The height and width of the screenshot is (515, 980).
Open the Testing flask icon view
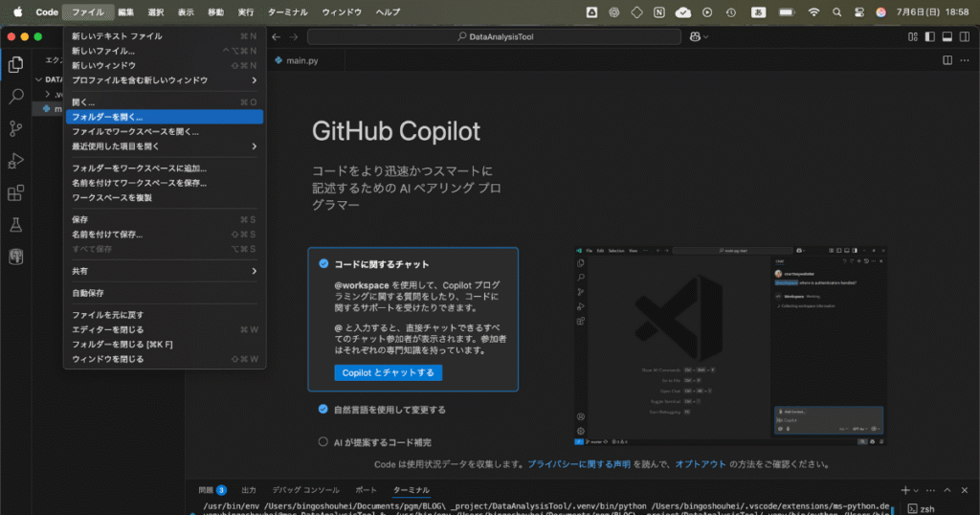(x=15, y=224)
